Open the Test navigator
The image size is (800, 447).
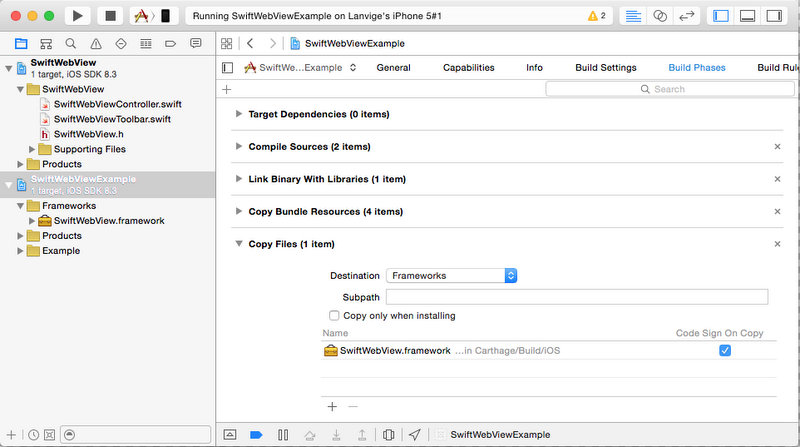pyautogui.click(x=121, y=43)
